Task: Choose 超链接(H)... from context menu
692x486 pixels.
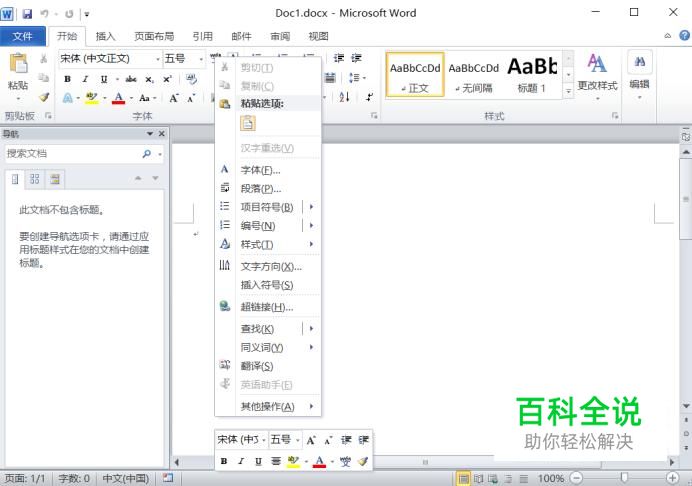Action: coord(268,307)
